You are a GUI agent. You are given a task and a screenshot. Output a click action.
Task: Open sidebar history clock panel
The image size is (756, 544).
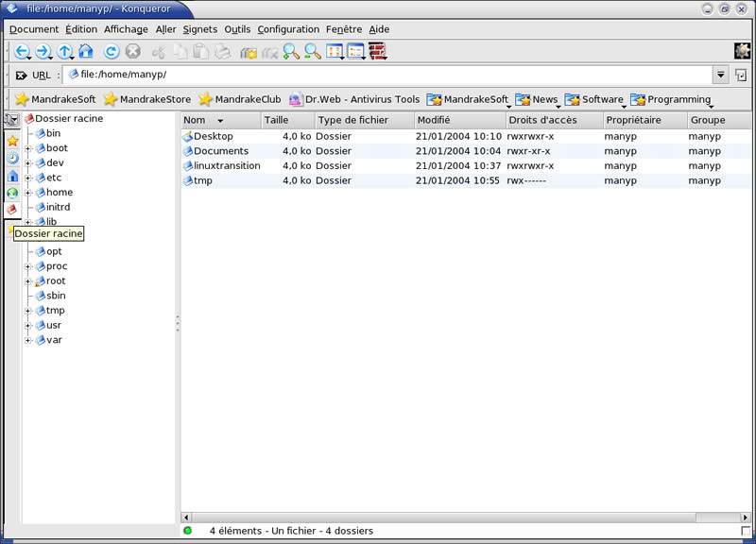click(x=12, y=159)
